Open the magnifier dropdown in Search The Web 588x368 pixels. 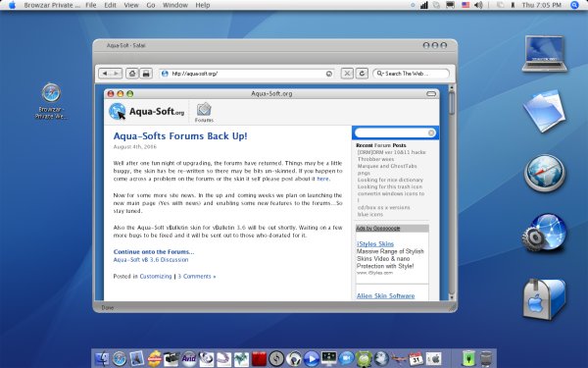click(380, 74)
